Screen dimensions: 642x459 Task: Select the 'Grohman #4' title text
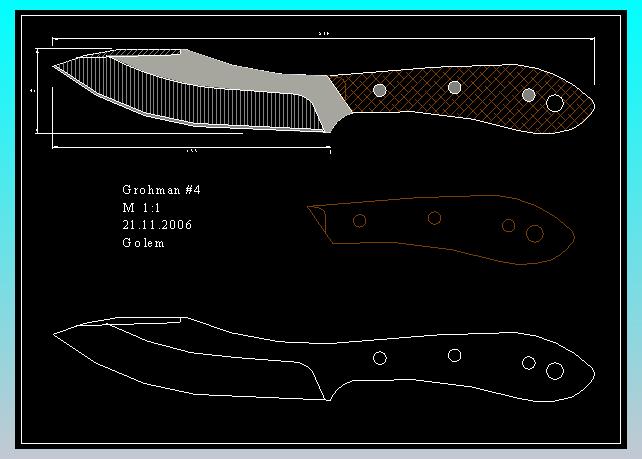click(161, 190)
